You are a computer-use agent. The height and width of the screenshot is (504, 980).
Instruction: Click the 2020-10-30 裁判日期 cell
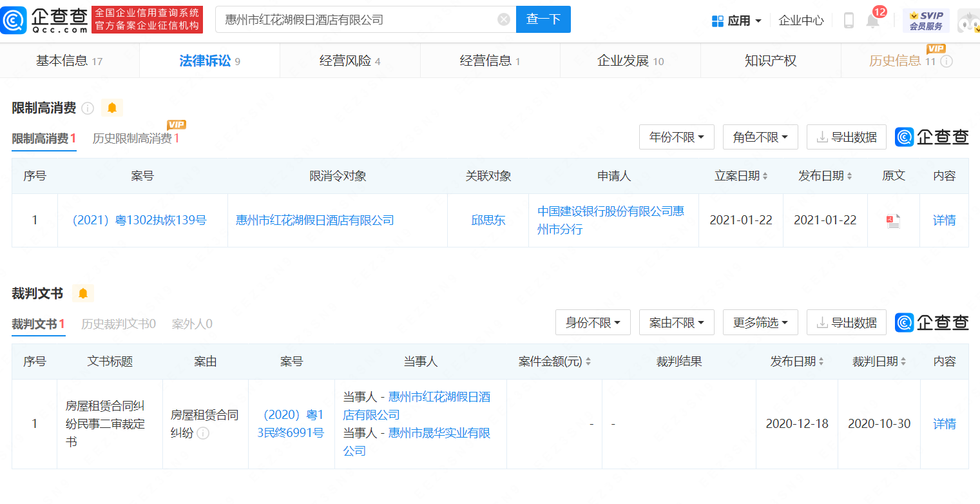click(x=879, y=424)
